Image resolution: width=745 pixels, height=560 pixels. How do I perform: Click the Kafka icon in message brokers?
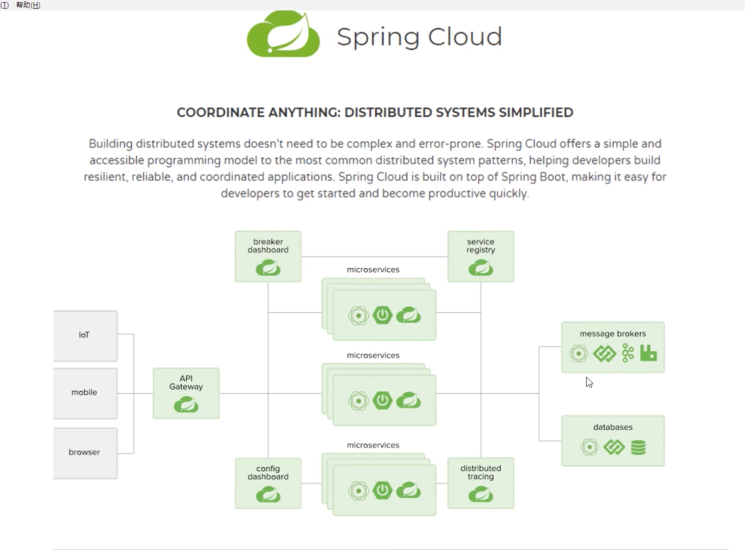(x=628, y=353)
